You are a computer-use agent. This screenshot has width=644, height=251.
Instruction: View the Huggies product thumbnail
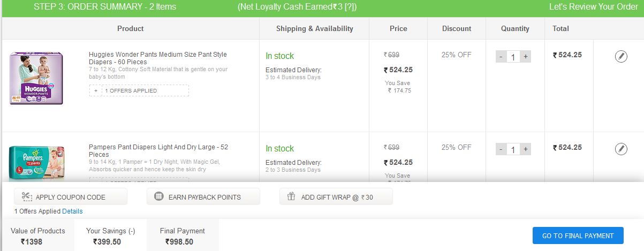36,78
